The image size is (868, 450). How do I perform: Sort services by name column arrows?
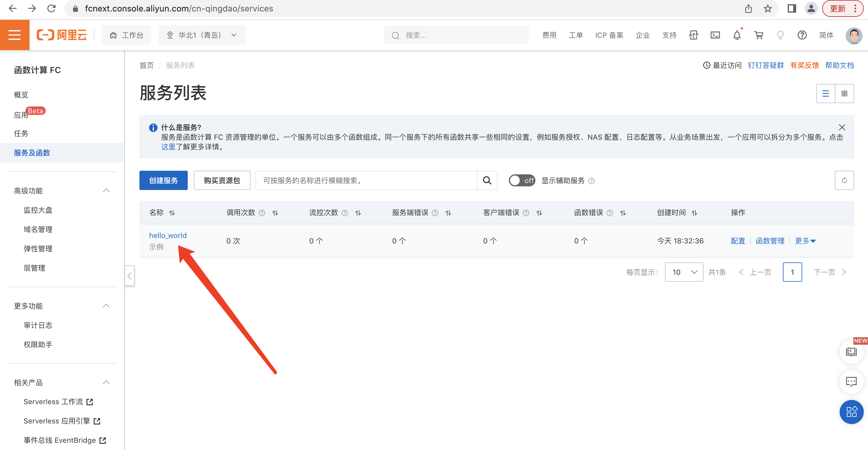pos(172,213)
